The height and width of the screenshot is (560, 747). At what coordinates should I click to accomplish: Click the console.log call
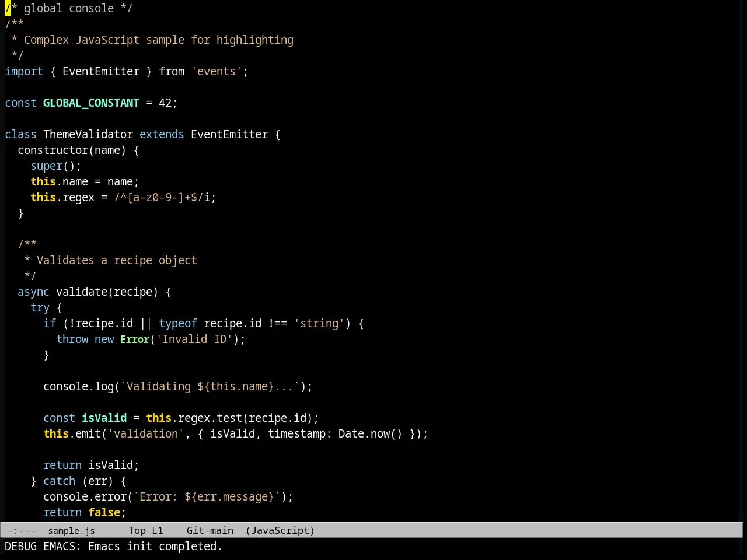pyautogui.click(x=78, y=387)
